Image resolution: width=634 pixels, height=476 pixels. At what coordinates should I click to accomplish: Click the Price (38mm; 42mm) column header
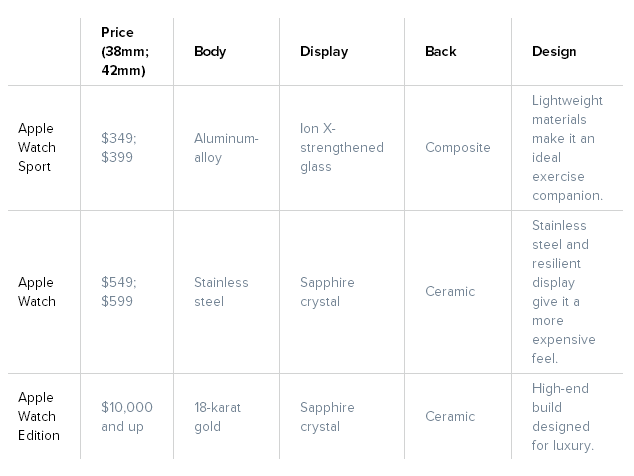pyautogui.click(x=125, y=51)
